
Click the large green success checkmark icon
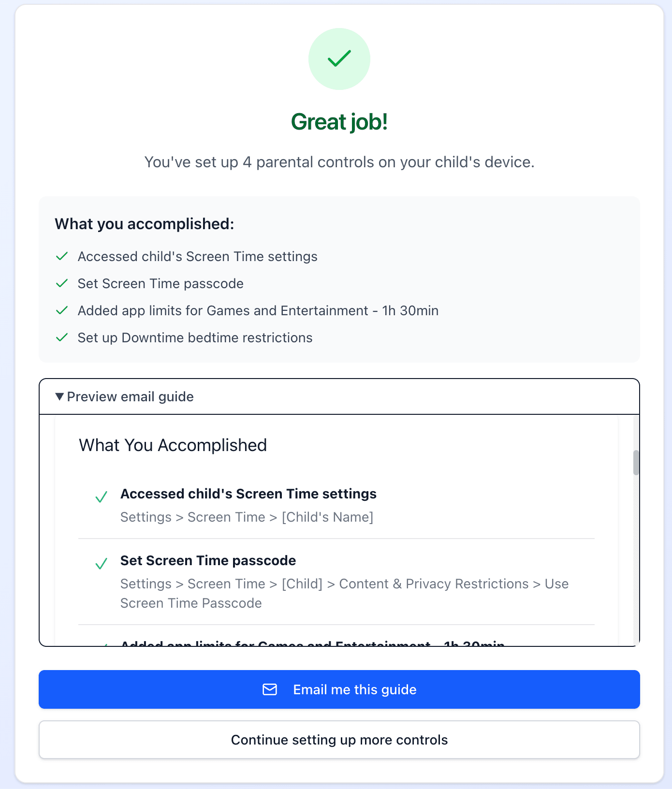click(339, 59)
